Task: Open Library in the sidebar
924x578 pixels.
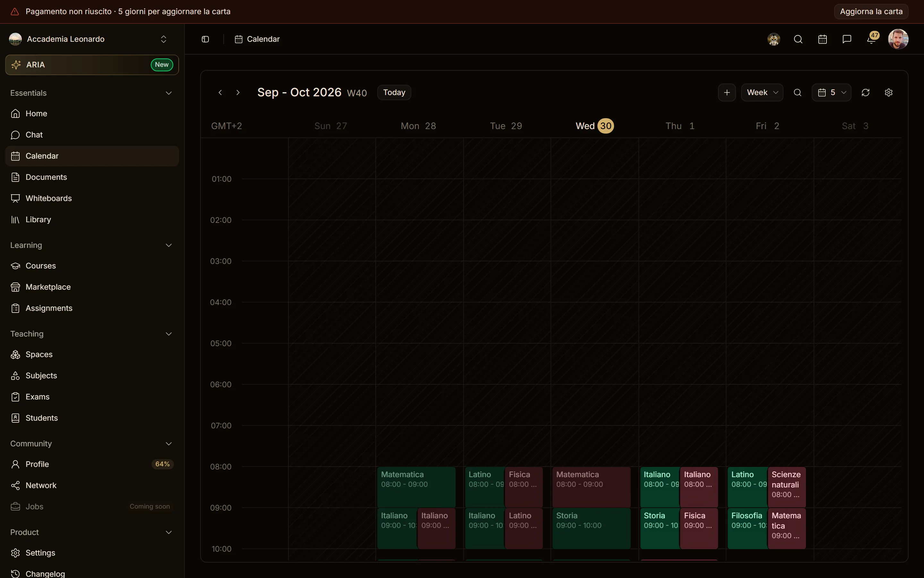Action: (92, 219)
